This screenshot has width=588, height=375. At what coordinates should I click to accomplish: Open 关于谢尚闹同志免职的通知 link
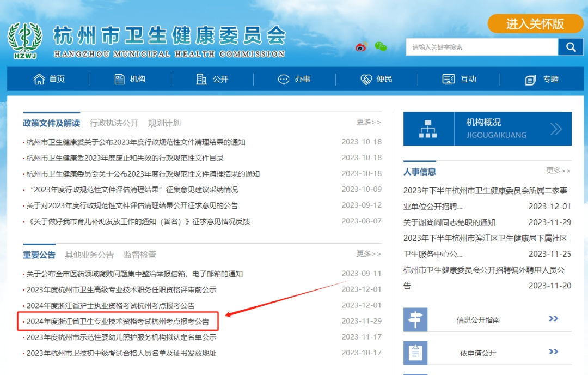(x=449, y=222)
